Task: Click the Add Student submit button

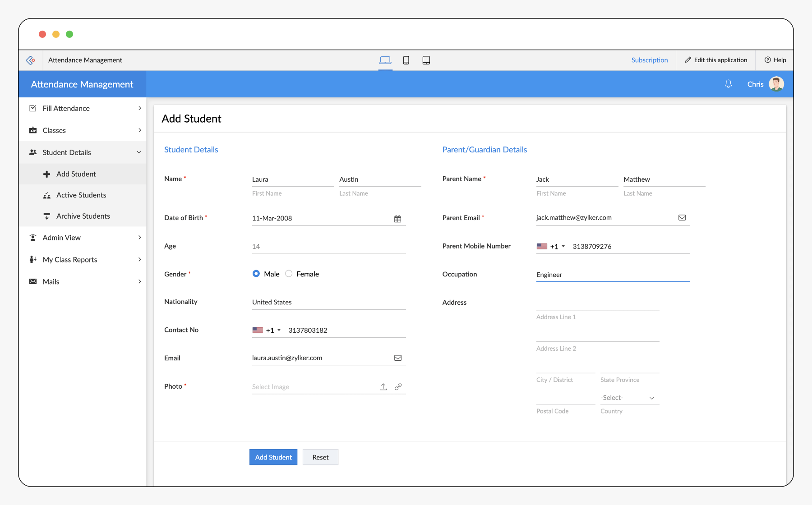Action: pyautogui.click(x=273, y=457)
